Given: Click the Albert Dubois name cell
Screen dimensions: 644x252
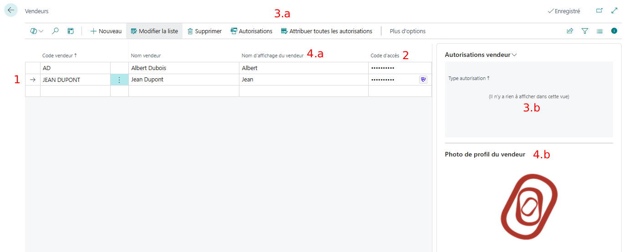Looking at the screenshot, I should click(184, 68).
